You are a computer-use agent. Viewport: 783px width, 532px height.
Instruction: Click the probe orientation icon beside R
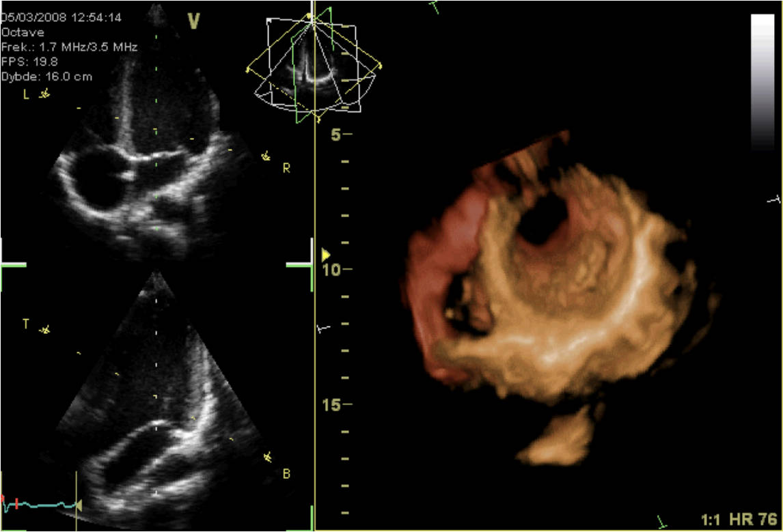(265, 156)
